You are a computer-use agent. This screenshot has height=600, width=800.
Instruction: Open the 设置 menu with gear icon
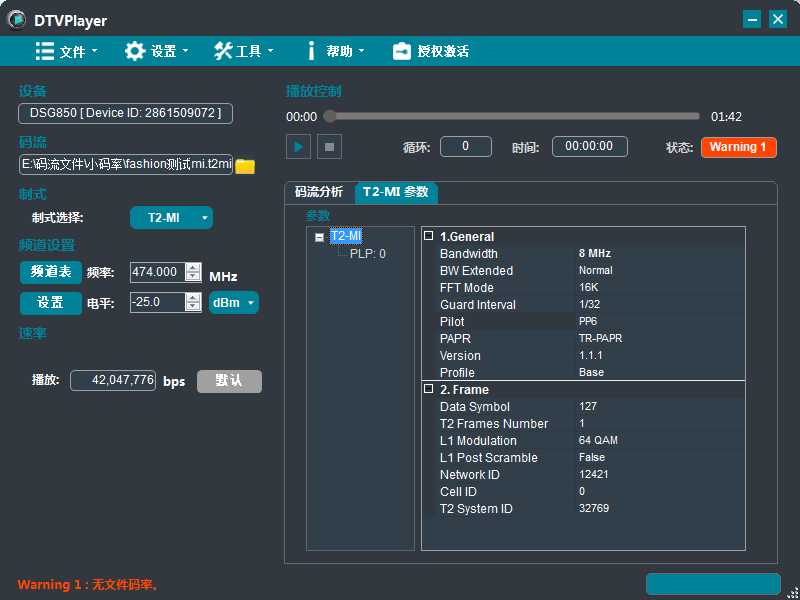pos(156,51)
